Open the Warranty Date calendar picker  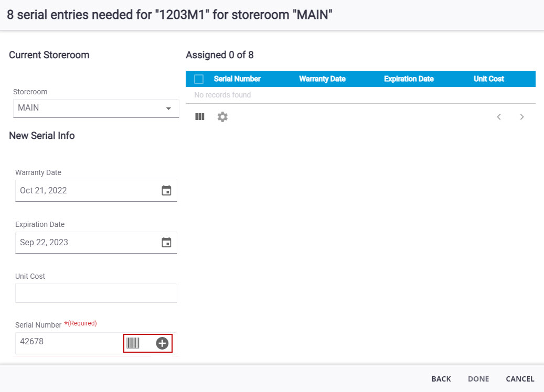point(166,191)
